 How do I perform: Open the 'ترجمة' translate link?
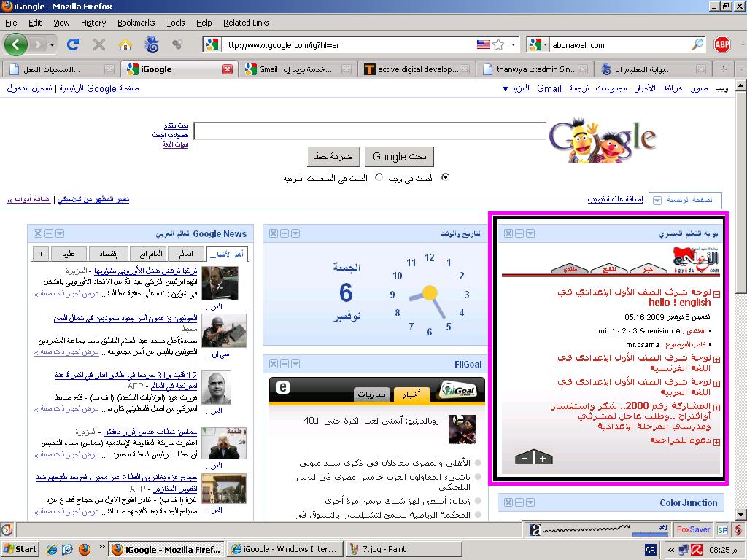tap(578, 88)
